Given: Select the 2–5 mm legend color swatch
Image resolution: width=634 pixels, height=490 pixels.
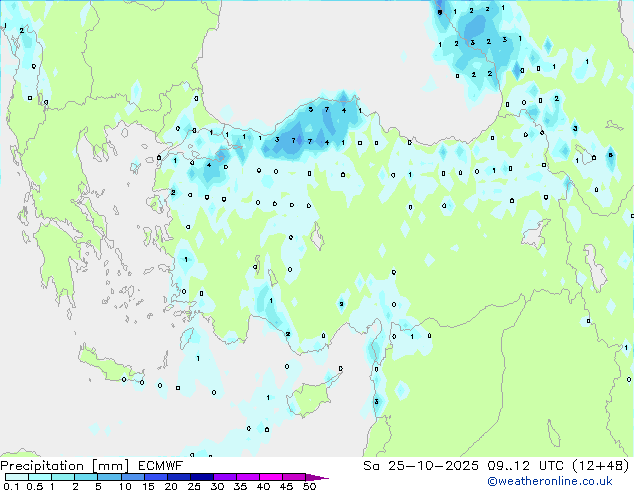Looking at the screenshot, I should tap(86, 477).
